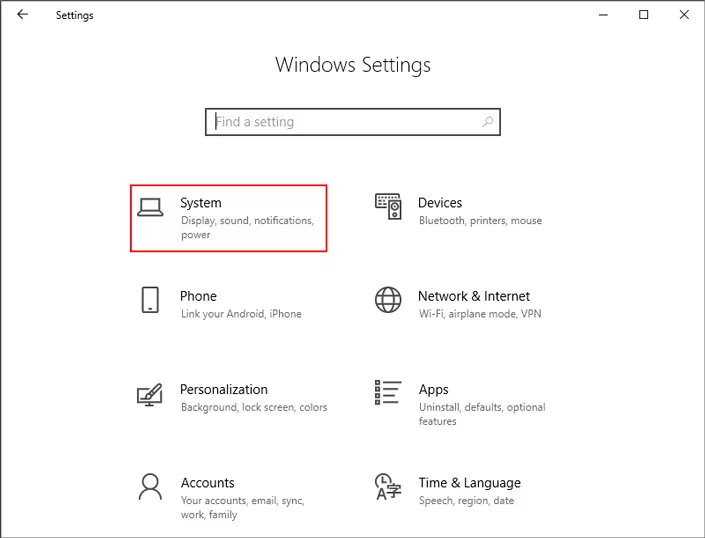Click 'Wi-Fi, airplane mode, VPN' text
This screenshot has width=705, height=538.
pos(480,314)
